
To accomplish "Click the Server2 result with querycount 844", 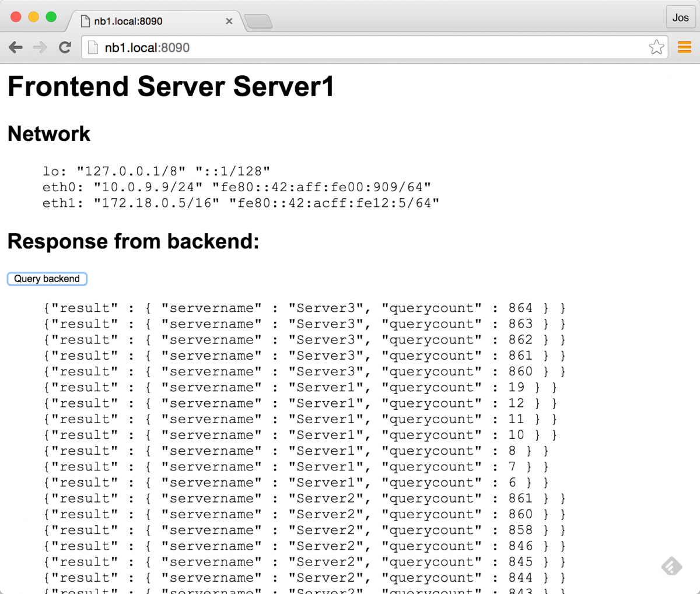I will click(304, 578).
